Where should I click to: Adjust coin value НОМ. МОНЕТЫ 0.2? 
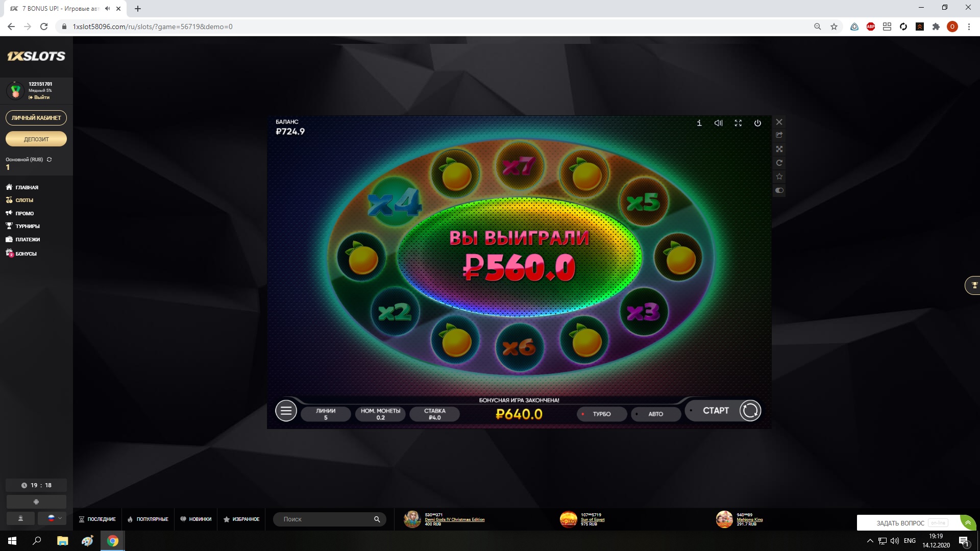380,414
